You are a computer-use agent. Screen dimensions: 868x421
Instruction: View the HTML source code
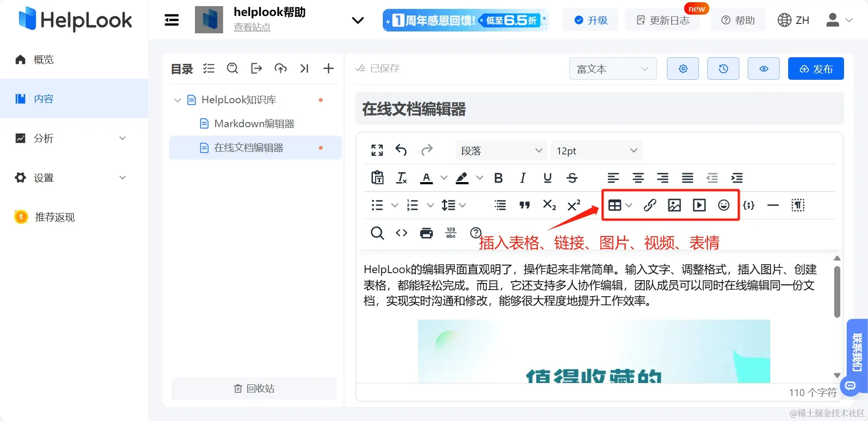pyautogui.click(x=402, y=233)
